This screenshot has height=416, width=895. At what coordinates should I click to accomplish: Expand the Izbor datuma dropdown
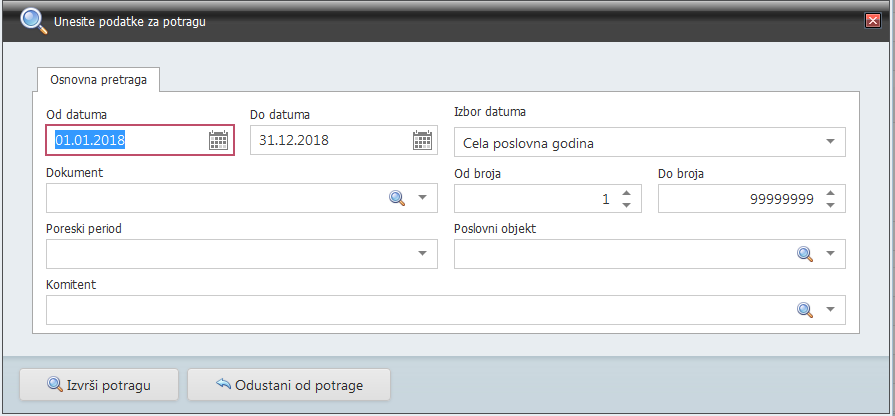[x=830, y=142]
